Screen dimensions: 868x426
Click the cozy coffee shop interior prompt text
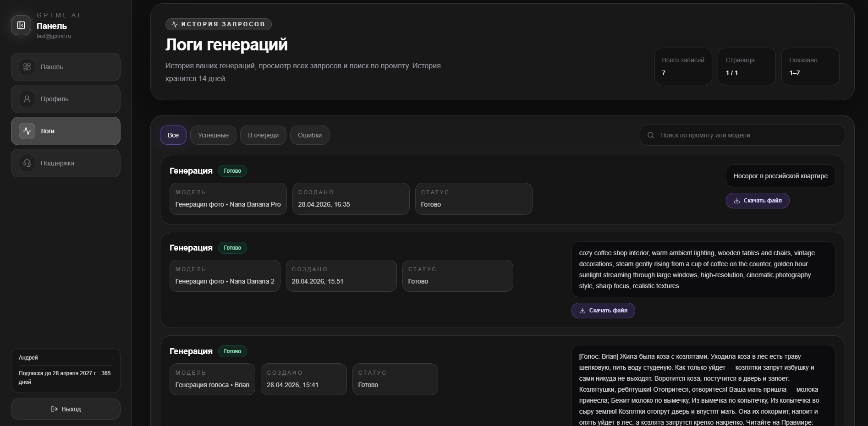[703, 269]
